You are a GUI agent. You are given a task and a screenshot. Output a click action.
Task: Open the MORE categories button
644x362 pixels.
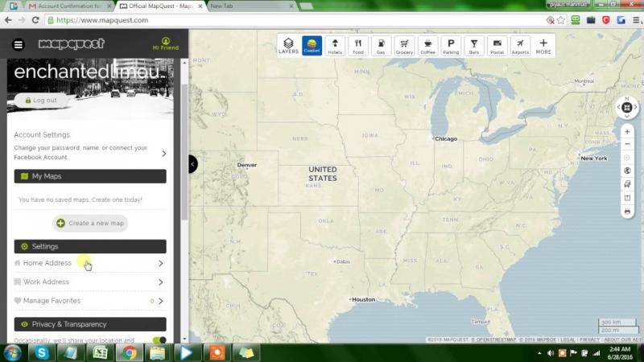(543, 46)
